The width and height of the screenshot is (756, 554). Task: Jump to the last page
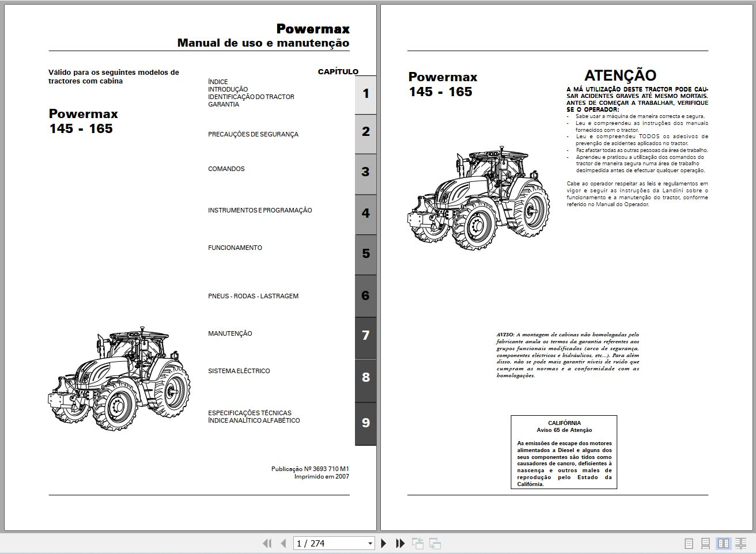[400, 543]
